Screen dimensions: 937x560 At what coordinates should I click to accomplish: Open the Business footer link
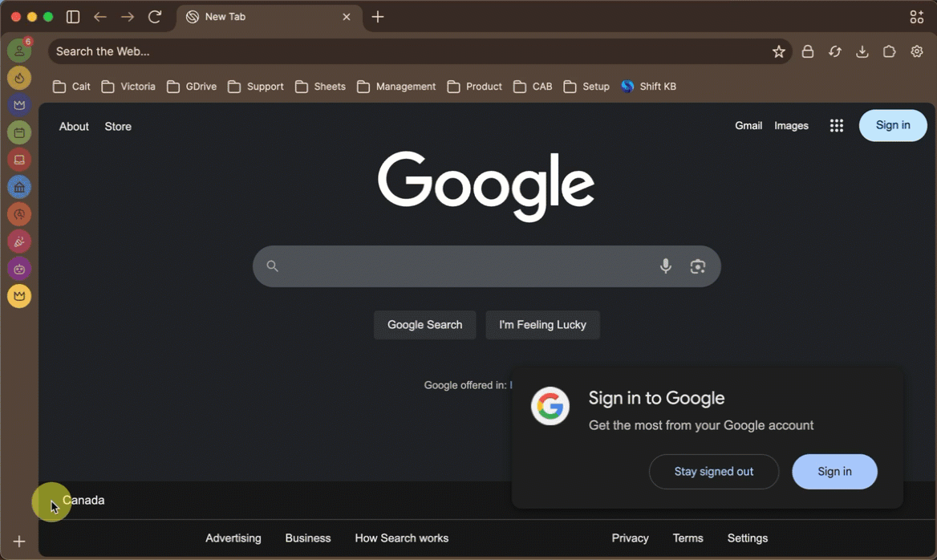[x=308, y=538]
